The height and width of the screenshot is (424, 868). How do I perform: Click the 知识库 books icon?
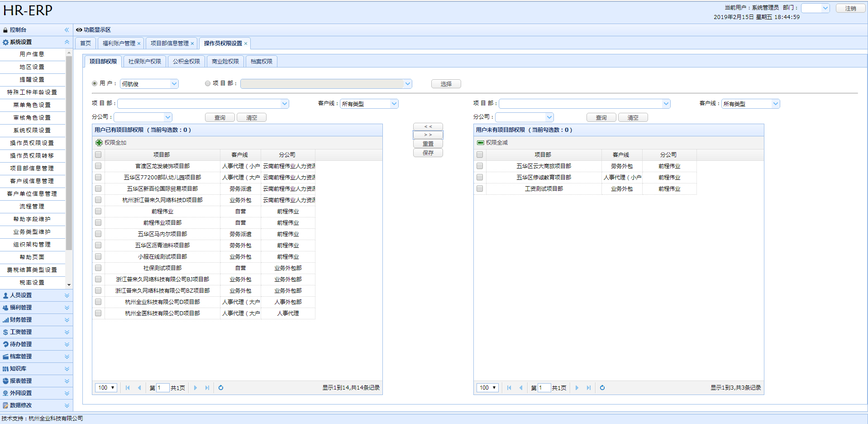[x=5, y=369]
